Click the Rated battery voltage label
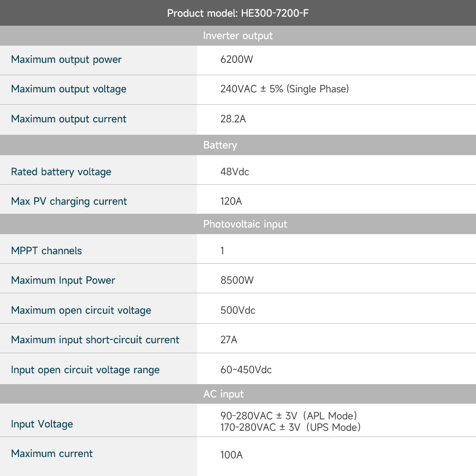Image resolution: width=476 pixels, height=476 pixels. point(61,171)
